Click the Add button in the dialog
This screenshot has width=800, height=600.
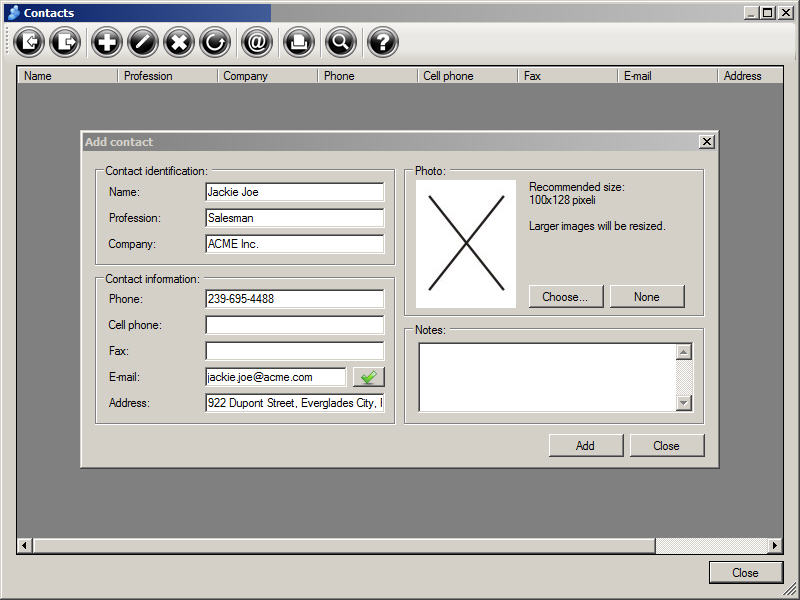(x=585, y=446)
